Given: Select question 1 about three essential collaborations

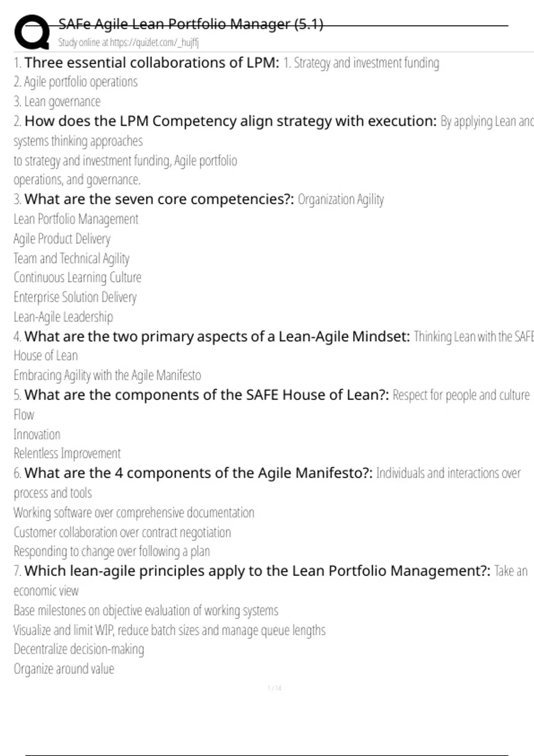Looking at the screenshot, I should click(x=152, y=63).
